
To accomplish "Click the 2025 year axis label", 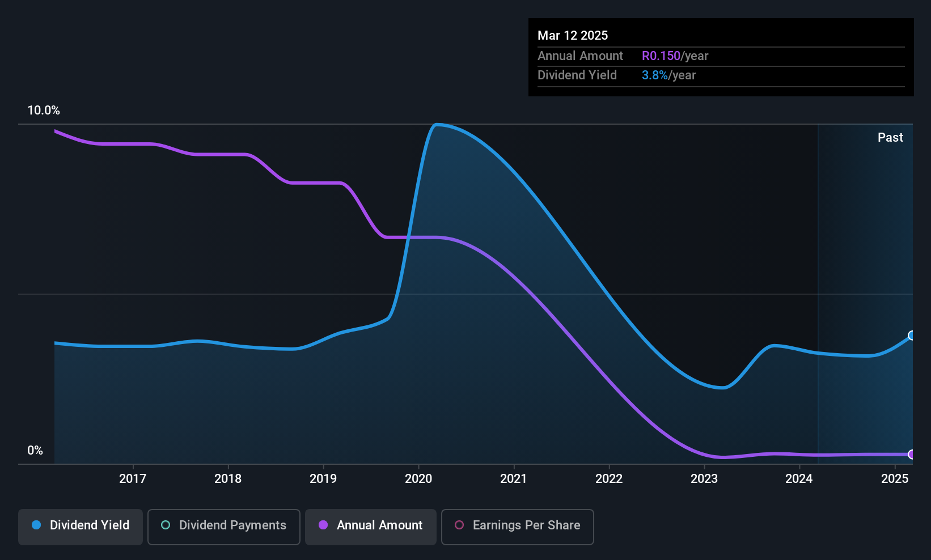I will point(895,479).
